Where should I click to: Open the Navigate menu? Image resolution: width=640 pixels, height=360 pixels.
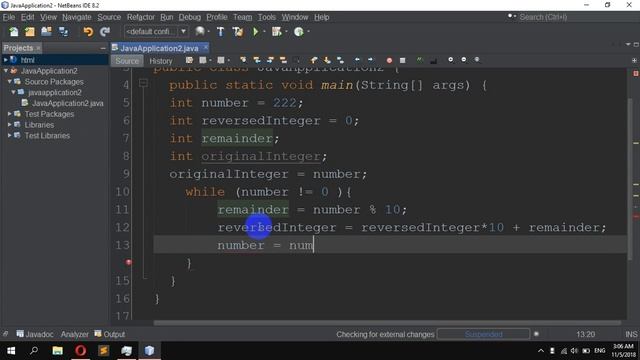click(x=77, y=17)
